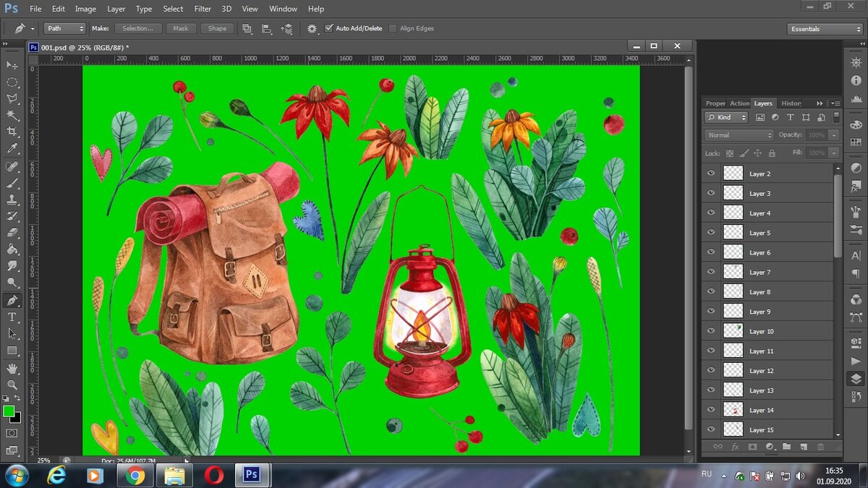868x488 pixels.
Task: Select the Crop tool
Action: [x=12, y=132]
